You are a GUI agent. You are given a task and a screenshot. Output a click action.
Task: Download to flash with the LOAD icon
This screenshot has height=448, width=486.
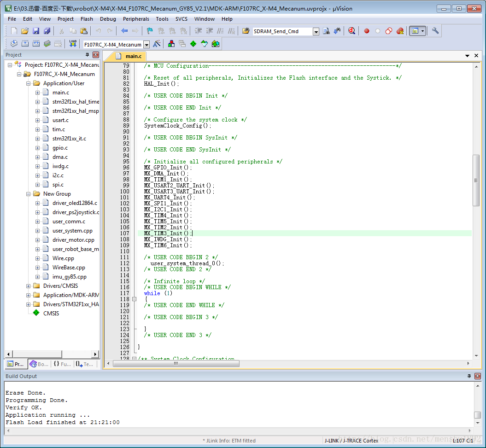73,44
